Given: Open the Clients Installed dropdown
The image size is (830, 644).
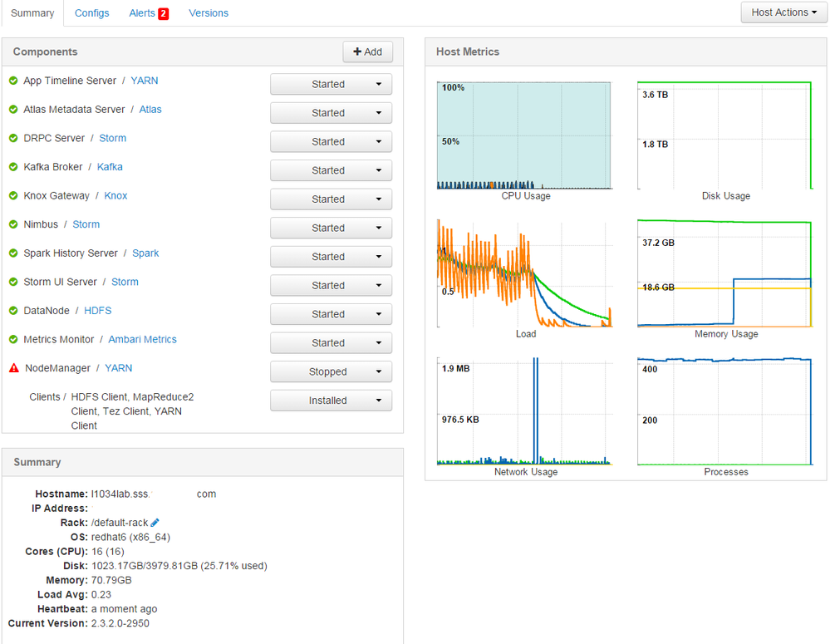Looking at the screenshot, I should [x=331, y=401].
